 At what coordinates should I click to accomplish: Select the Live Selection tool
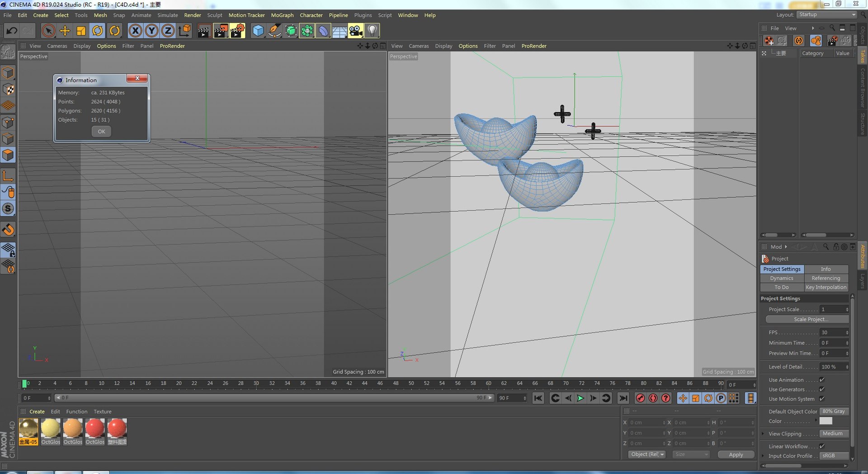48,31
